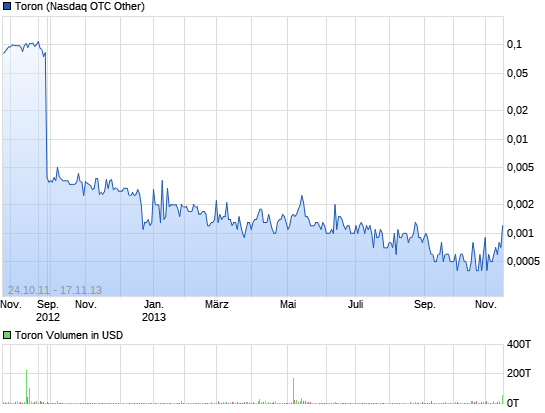
Task: Click the 0,0005 price axis label
Action: coord(523,261)
